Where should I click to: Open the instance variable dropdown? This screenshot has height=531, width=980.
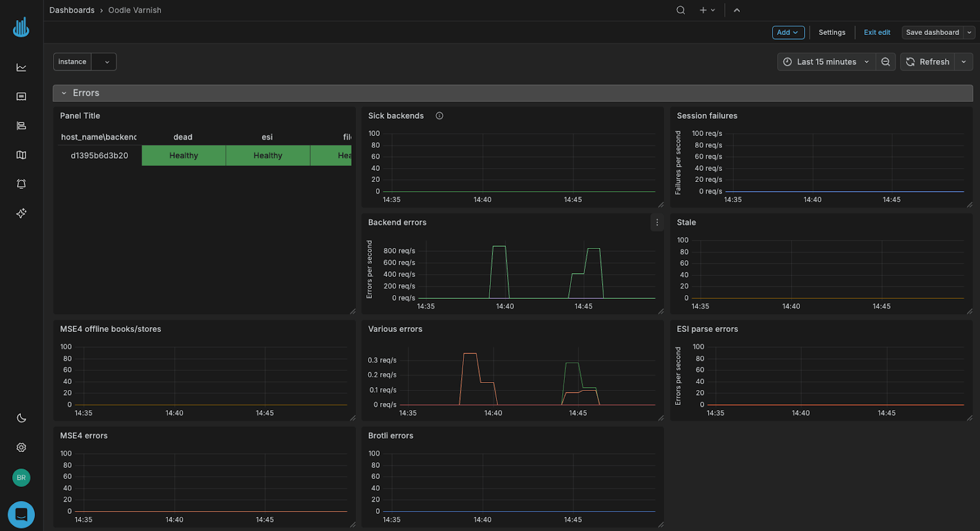[x=104, y=62]
